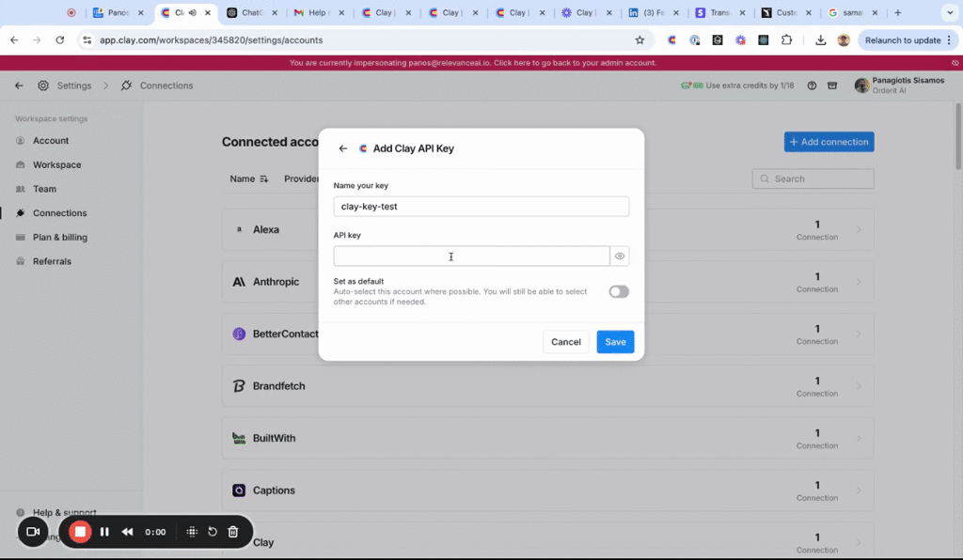This screenshot has width=963, height=560.
Task: Pause the screen recording
Action: point(104,532)
